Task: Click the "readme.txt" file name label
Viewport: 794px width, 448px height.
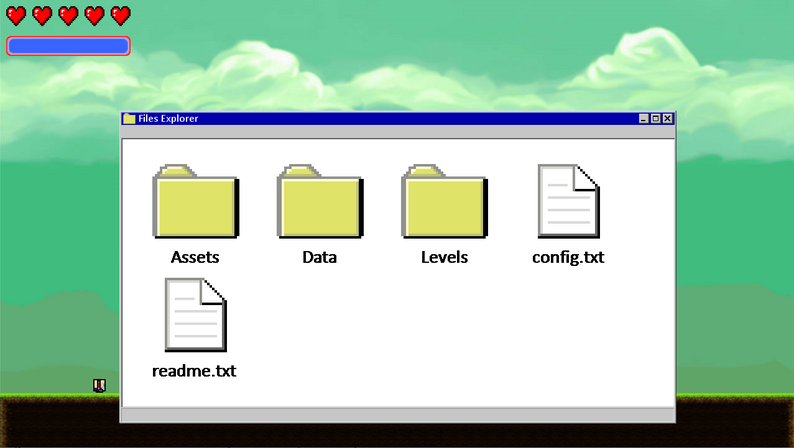Action: [x=194, y=371]
